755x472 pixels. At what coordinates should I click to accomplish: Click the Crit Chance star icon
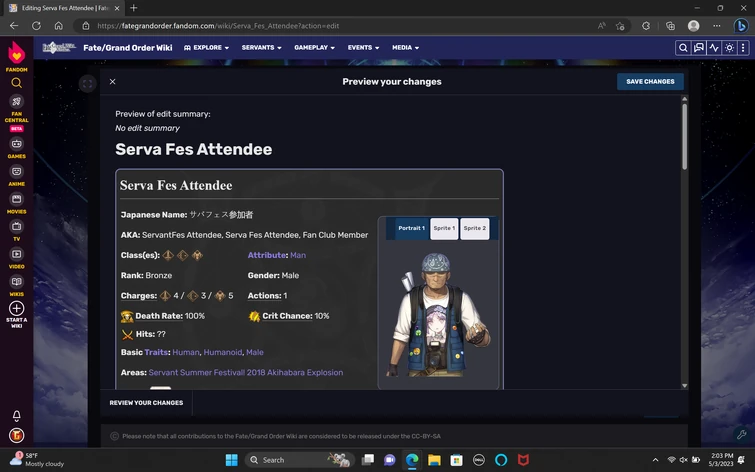click(x=254, y=316)
